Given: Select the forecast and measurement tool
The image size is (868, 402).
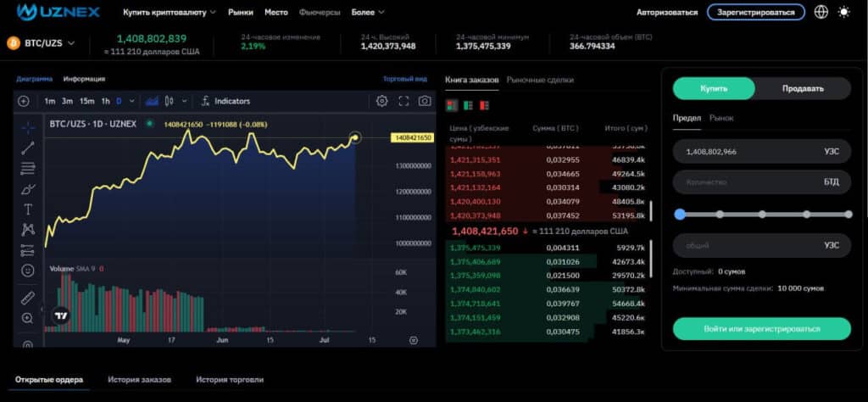Looking at the screenshot, I should [28, 250].
